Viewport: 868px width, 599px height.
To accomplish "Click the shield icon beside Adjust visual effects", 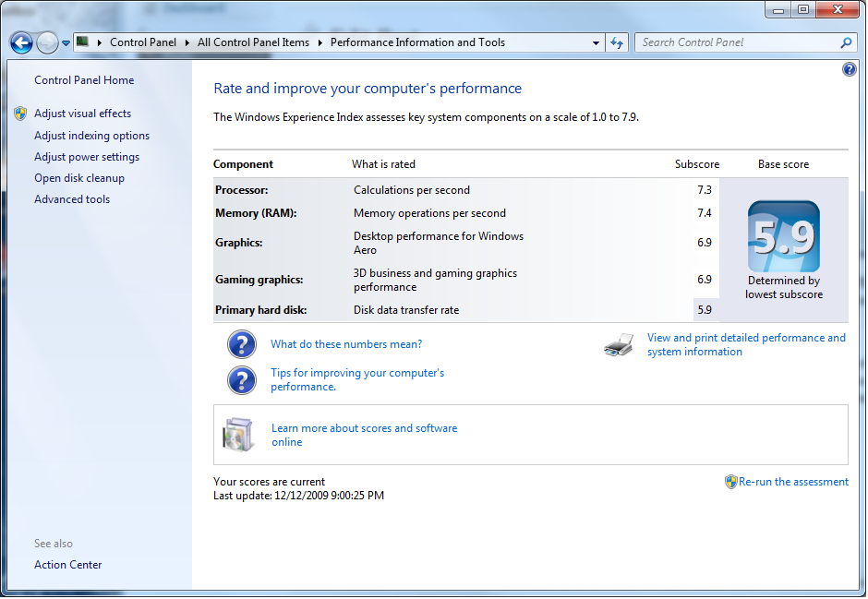I will tap(20, 114).
